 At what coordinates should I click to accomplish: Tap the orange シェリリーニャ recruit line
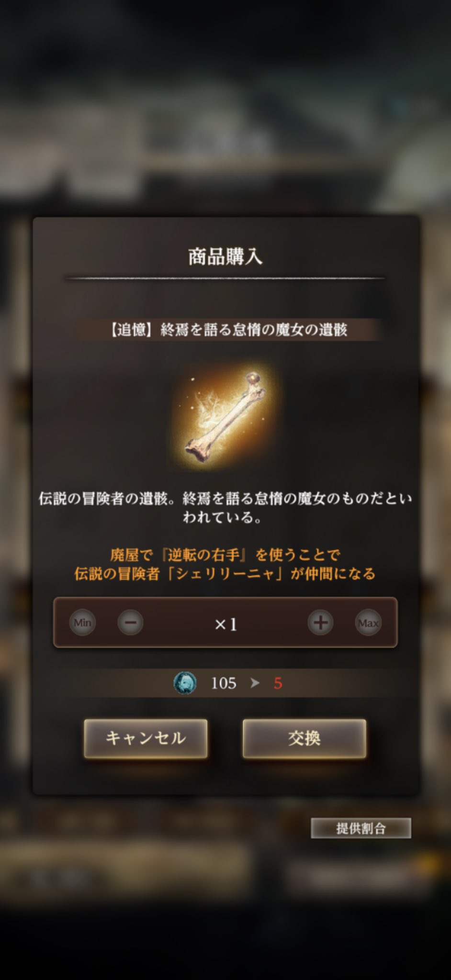click(x=225, y=573)
